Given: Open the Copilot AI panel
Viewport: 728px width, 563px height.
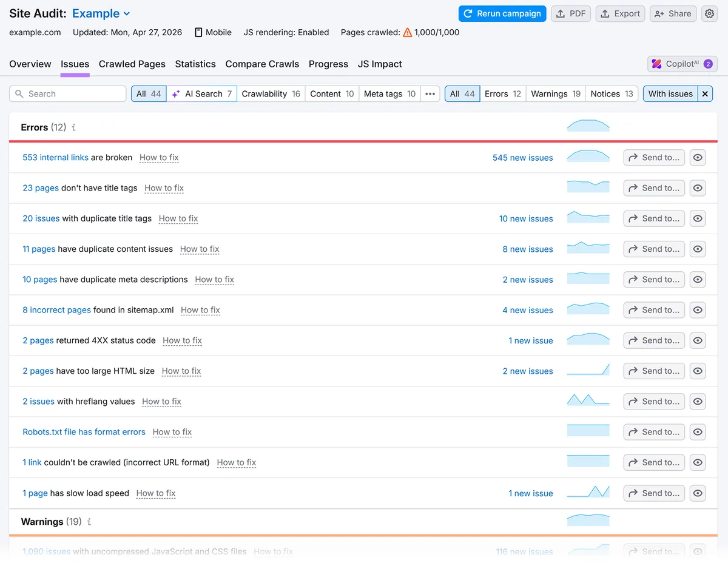Looking at the screenshot, I should 682,64.
